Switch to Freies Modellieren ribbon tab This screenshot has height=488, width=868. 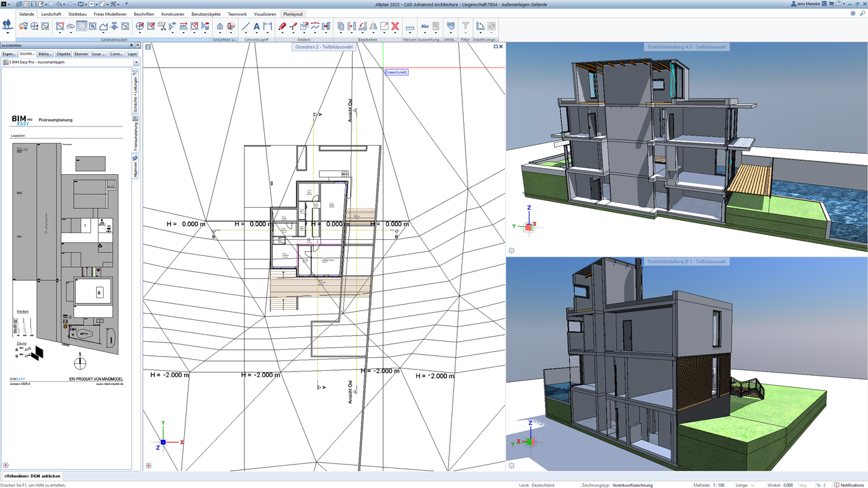click(x=110, y=14)
